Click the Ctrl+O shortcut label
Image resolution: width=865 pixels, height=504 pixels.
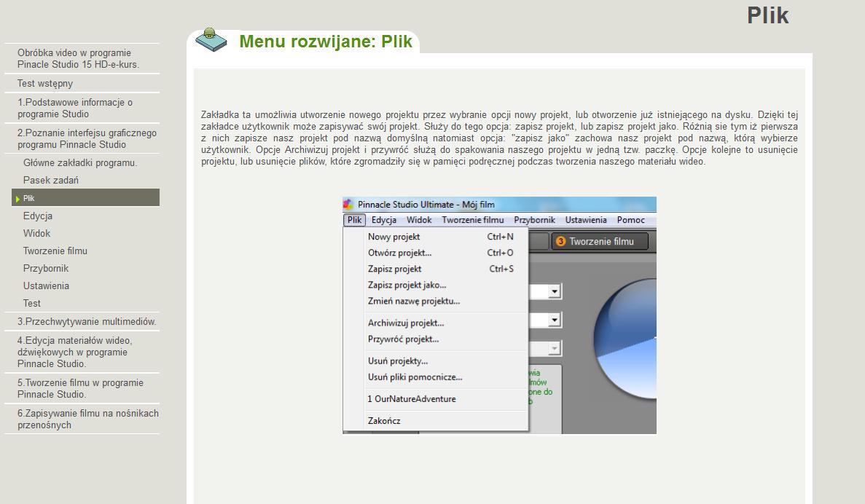point(500,253)
